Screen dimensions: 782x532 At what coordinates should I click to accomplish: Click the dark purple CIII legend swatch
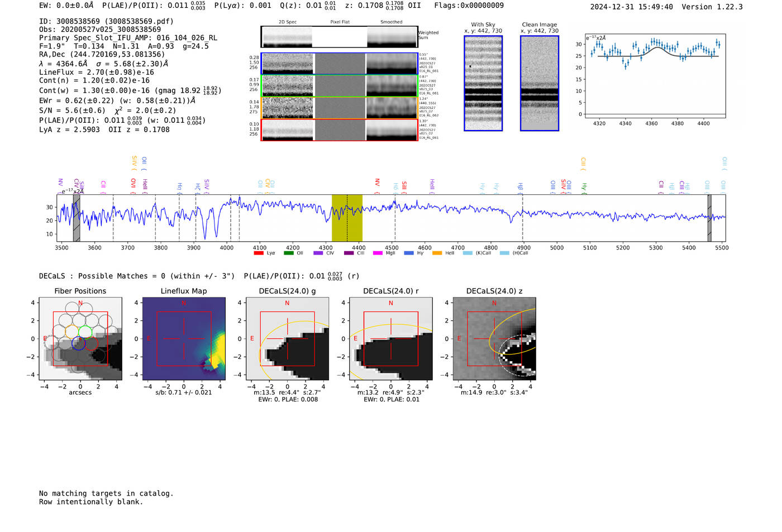tap(349, 253)
